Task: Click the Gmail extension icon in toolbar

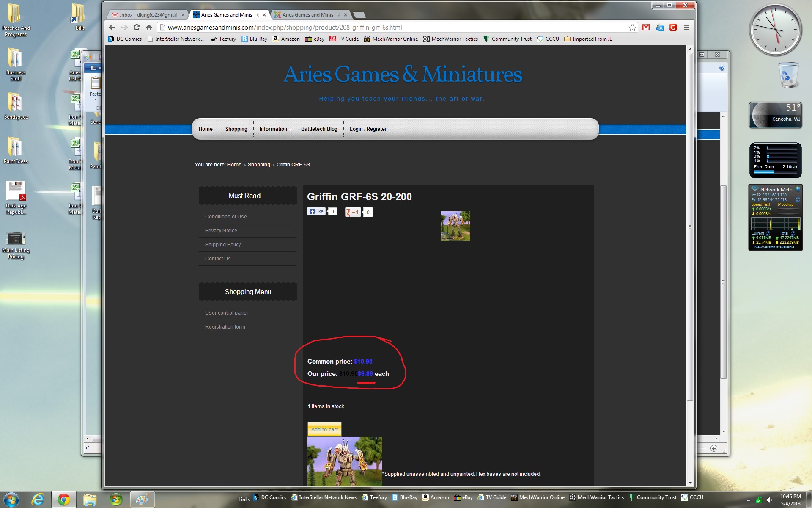Action: [646, 28]
